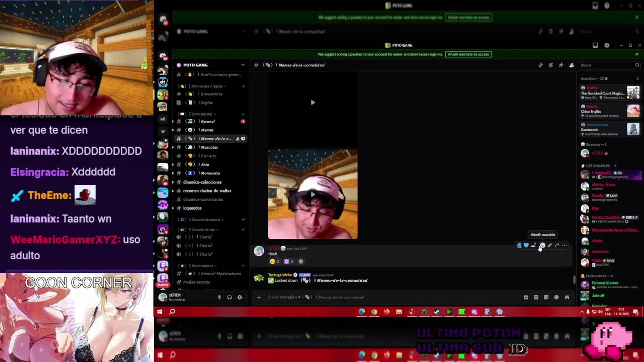Play the upper dark video
Viewport: 644px width, 362px height.
pos(312,102)
